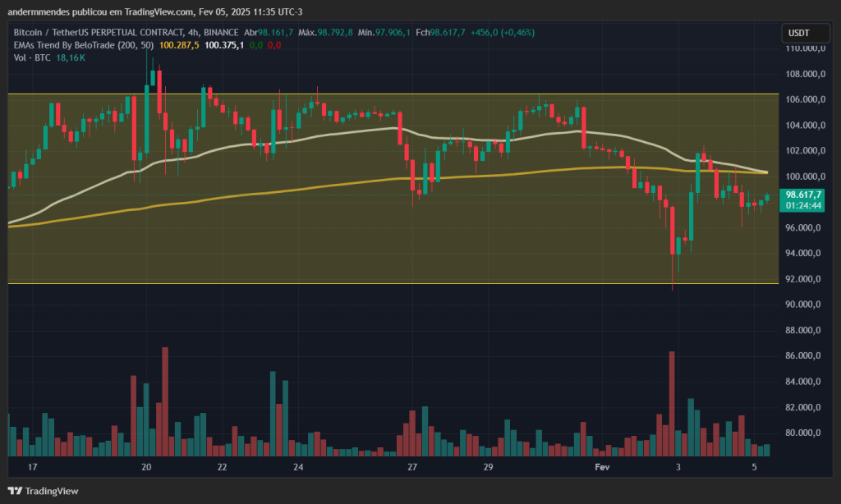This screenshot has height=504, width=841.
Task: Click the 80.000,0 price axis label
Action: click(x=803, y=433)
